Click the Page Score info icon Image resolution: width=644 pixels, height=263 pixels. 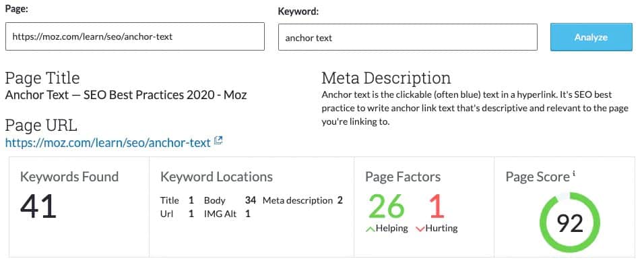[574, 173]
